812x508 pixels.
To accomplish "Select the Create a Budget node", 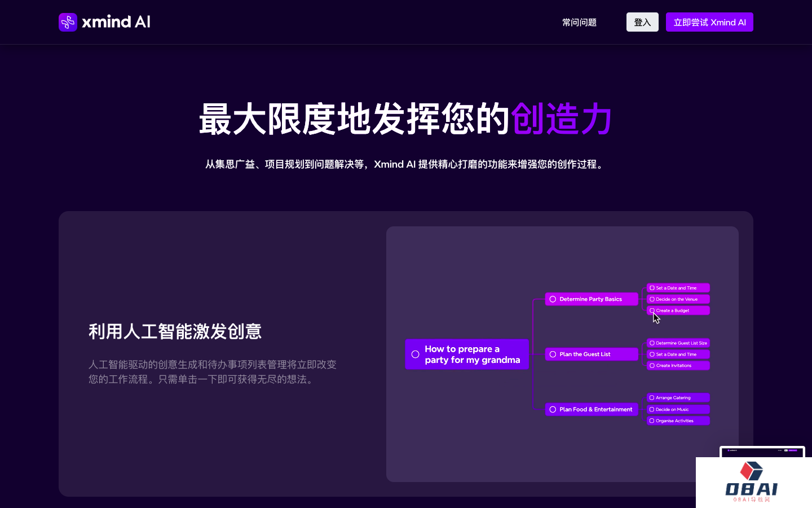I will pos(678,310).
